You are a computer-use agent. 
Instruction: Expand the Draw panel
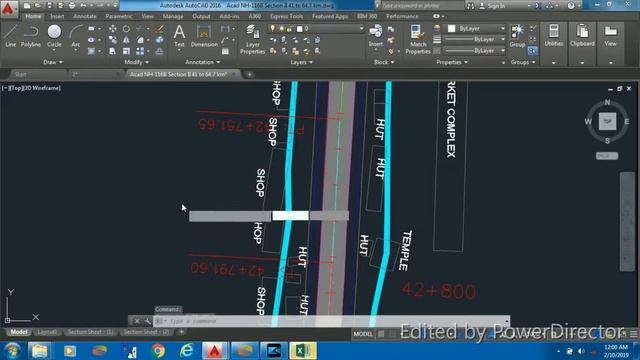point(53,62)
